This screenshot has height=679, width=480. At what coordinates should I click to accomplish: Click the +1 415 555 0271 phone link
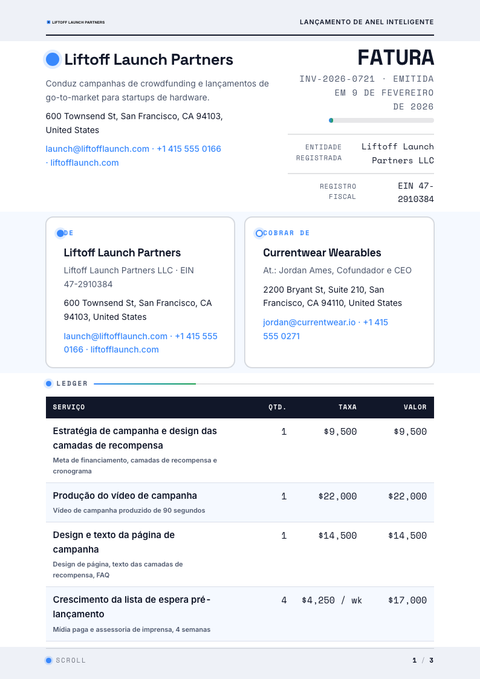[325, 329]
